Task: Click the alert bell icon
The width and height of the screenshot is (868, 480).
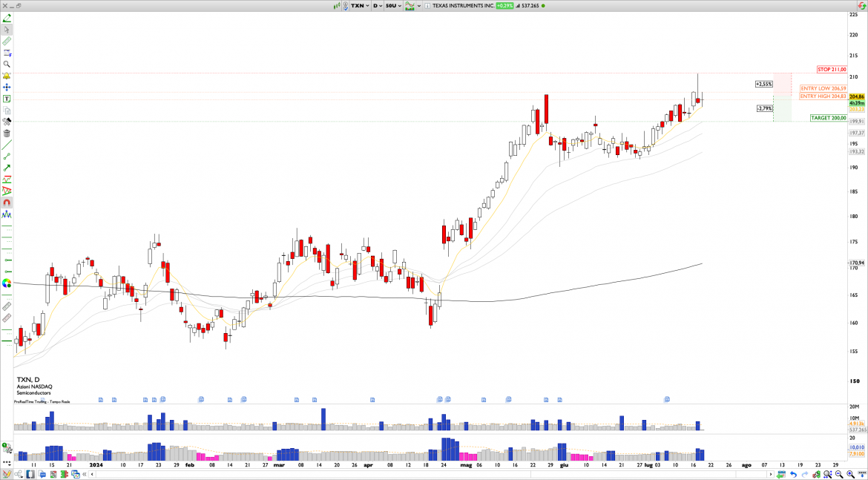Action: coord(7,76)
